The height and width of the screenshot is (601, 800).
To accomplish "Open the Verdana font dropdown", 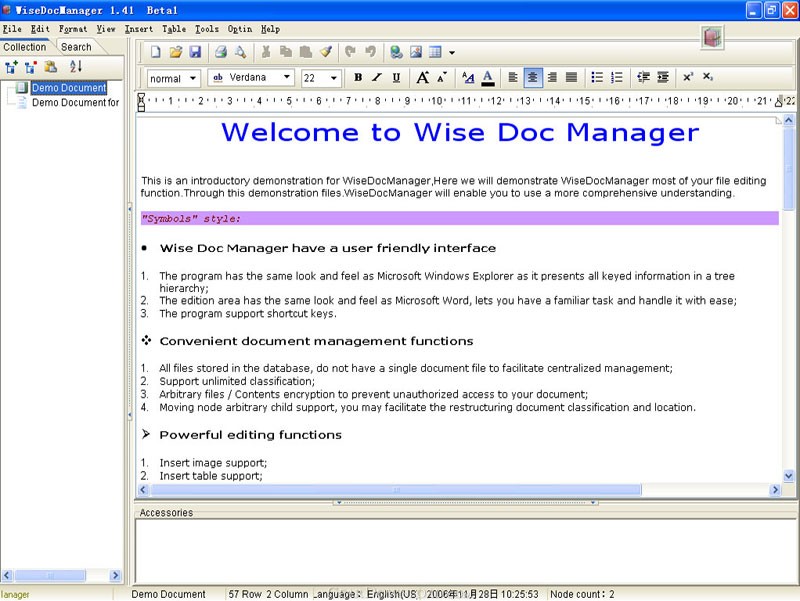I will tap(252, 78).
